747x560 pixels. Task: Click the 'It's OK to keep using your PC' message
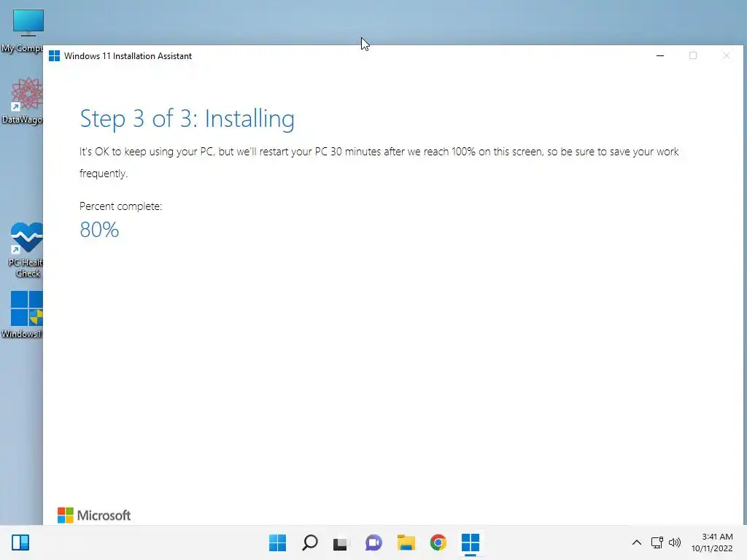tap(379, 162)
